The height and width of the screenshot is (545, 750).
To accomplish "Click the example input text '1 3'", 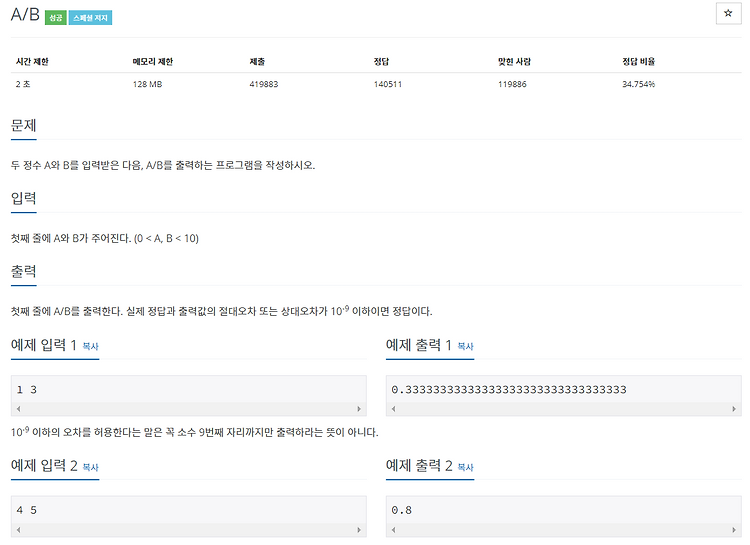I will (26, 389).
